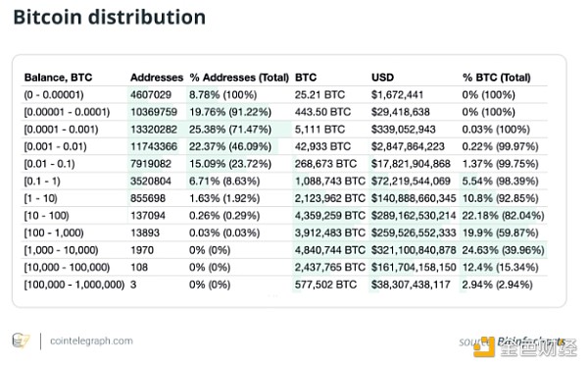Click the Bitcoin distribution title
This screenshot has width=588, height=368.
pyautogui.click(x=110, y=18)
